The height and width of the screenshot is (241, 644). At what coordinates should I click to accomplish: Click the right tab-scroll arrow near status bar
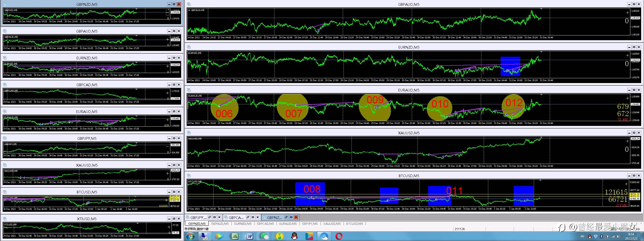(641, 223)
